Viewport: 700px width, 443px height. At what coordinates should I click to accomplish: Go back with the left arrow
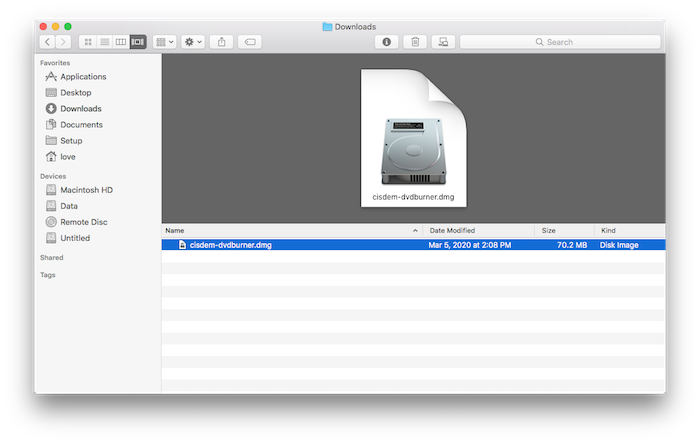click(x=48, y=42)
